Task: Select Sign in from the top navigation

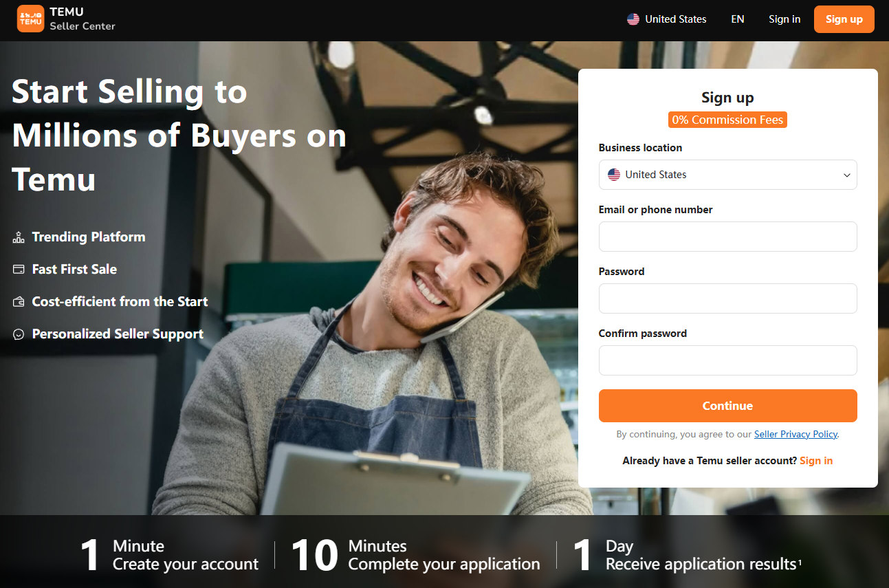Action: click(784, 19)
